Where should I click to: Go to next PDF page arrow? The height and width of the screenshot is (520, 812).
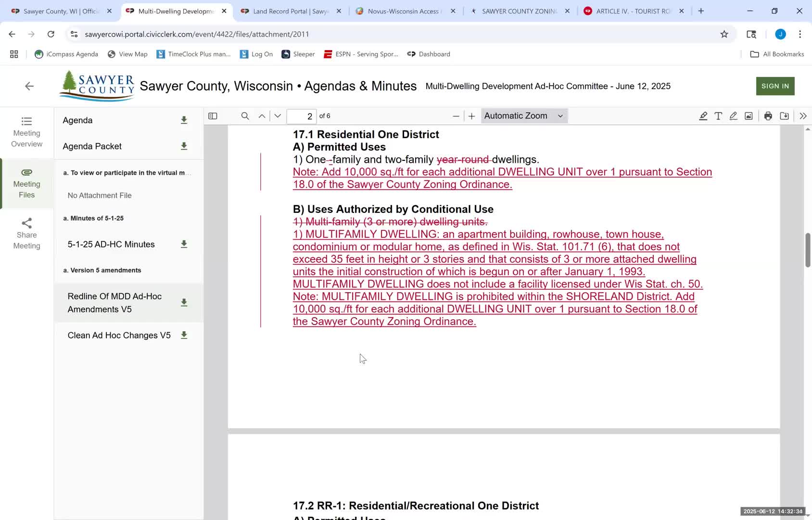[278, 116]
